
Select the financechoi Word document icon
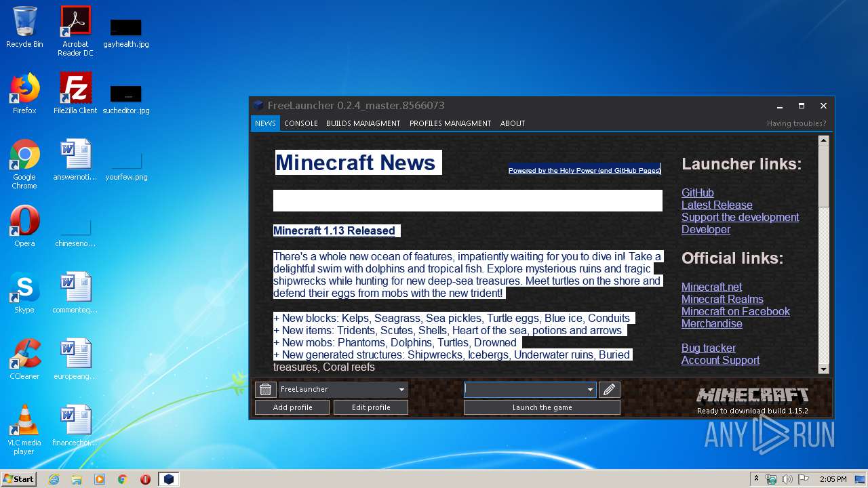pyautogui.click(x=75, y=426)
